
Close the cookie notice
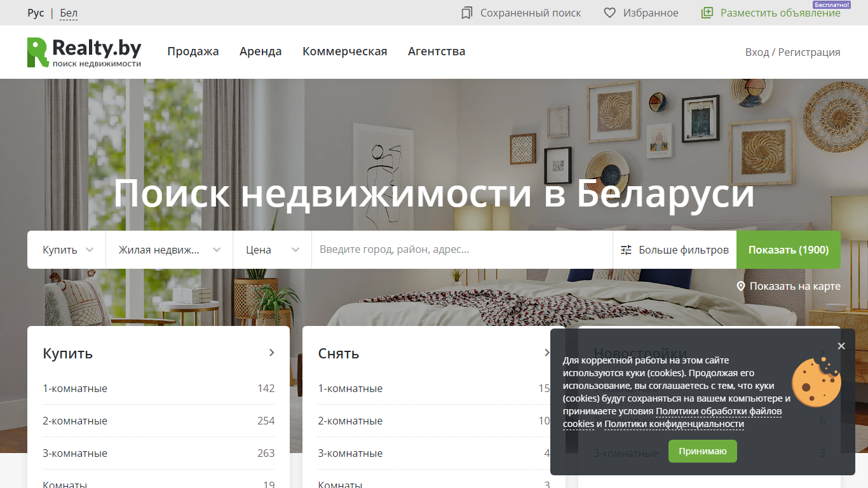pos(841,346)
